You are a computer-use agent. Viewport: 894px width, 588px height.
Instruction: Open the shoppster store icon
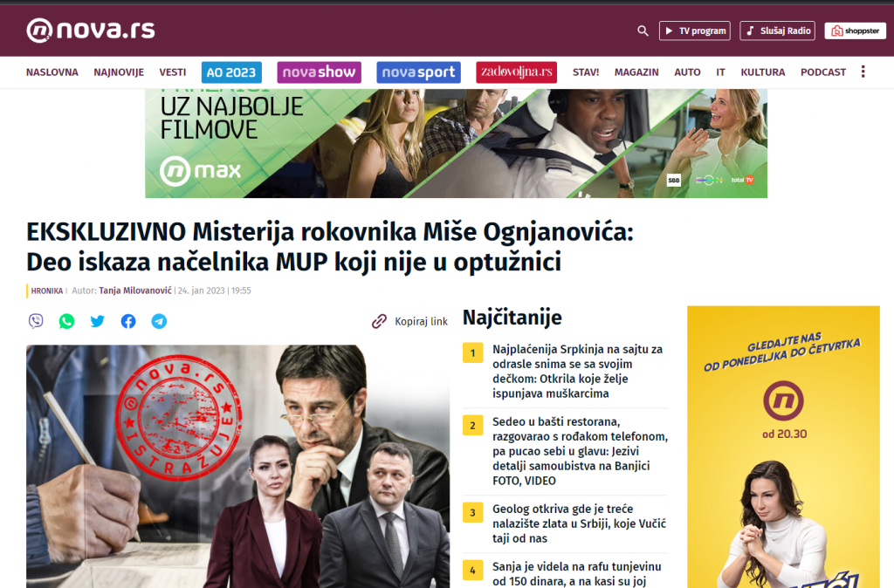point(855,30)
